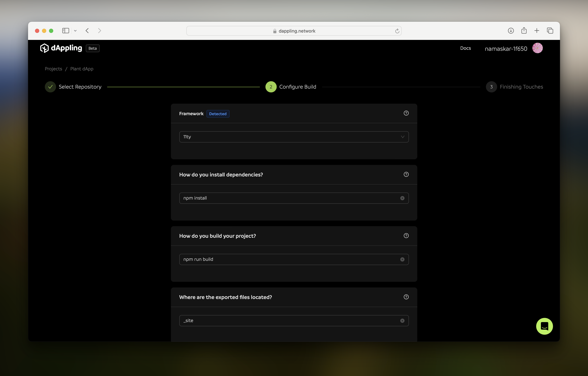Screen dimensions: 588x376
Task: Click the clear icon on _site field
Action: [x=402, y=320]
